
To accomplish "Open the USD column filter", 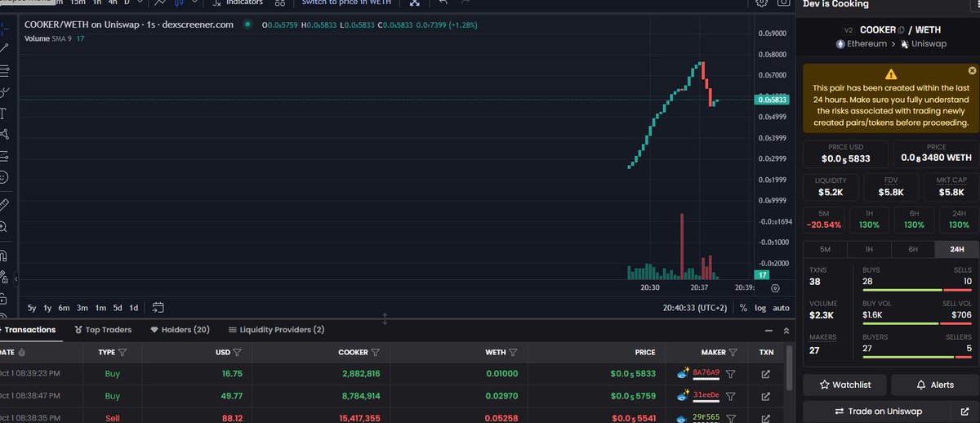I will point(237,353).
